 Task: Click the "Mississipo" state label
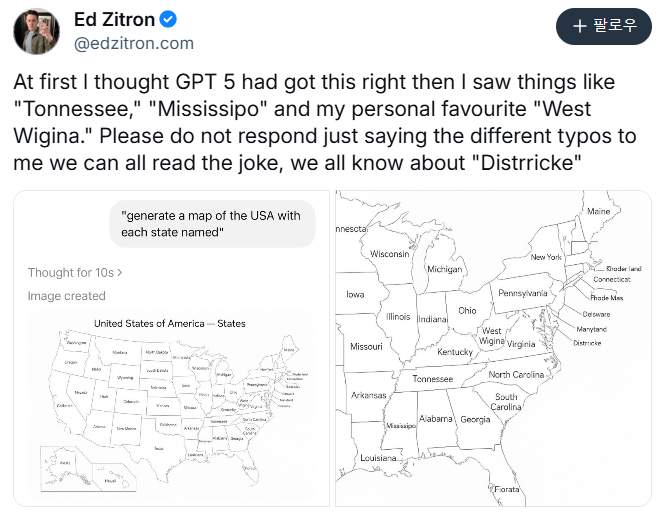pos(400,426)
